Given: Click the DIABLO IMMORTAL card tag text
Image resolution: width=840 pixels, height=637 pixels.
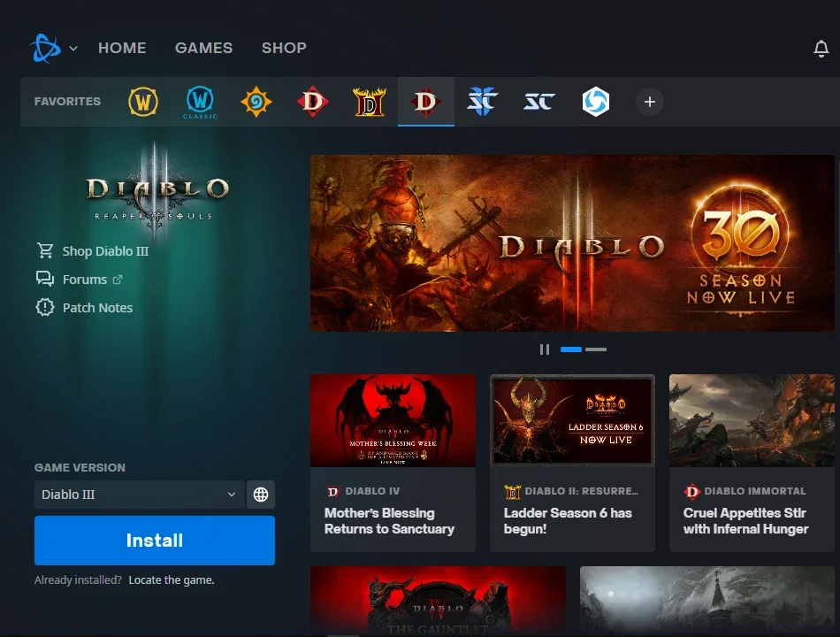Looking at the screenshot, I should click(x=755, y=491).
